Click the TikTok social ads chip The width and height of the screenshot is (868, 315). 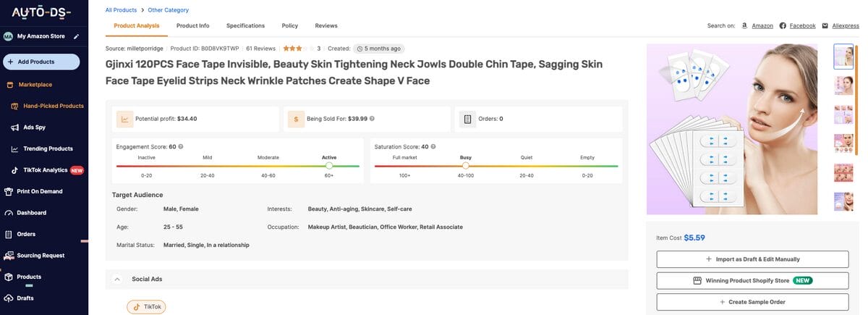pos(146,307)
